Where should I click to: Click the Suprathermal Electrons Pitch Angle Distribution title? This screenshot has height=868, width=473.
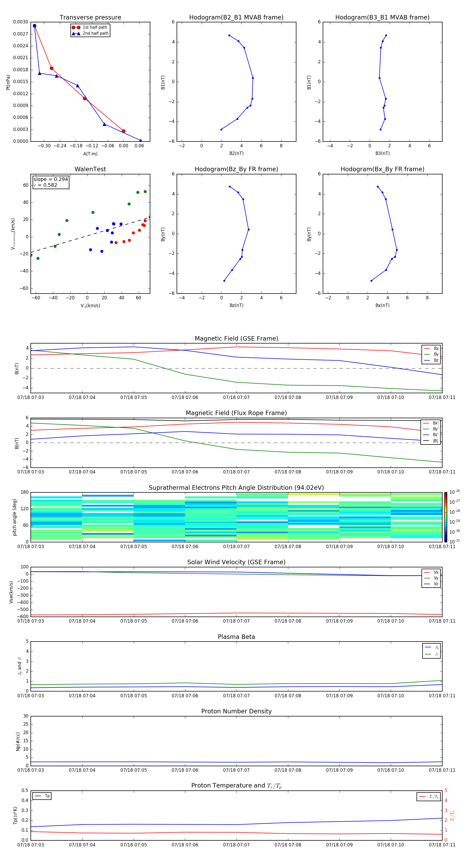click(x=236, y=488)
